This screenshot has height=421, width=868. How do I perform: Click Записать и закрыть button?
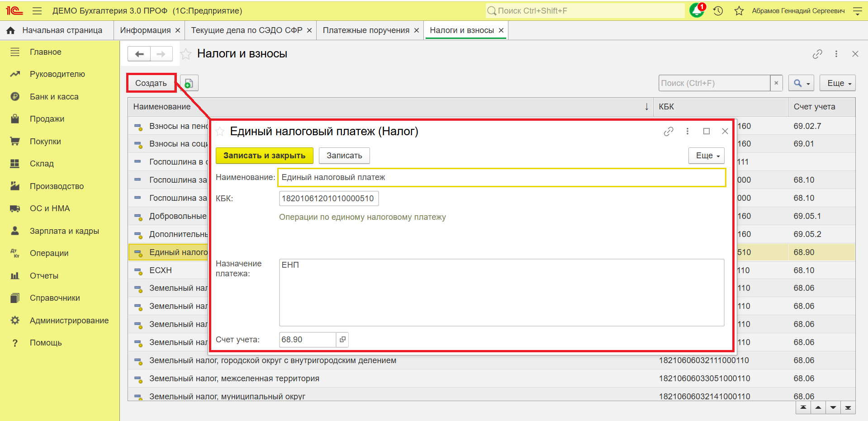265,156
